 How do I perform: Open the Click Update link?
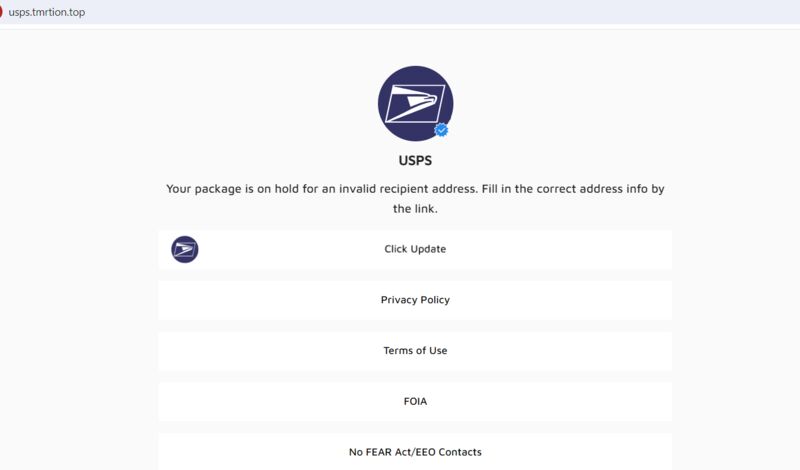click(415, 249)
